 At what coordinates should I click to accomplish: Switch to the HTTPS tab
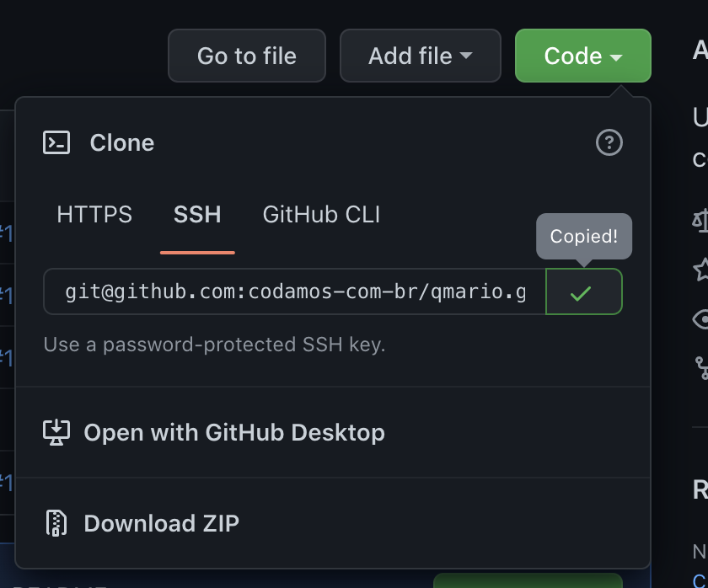pos(94,215)
